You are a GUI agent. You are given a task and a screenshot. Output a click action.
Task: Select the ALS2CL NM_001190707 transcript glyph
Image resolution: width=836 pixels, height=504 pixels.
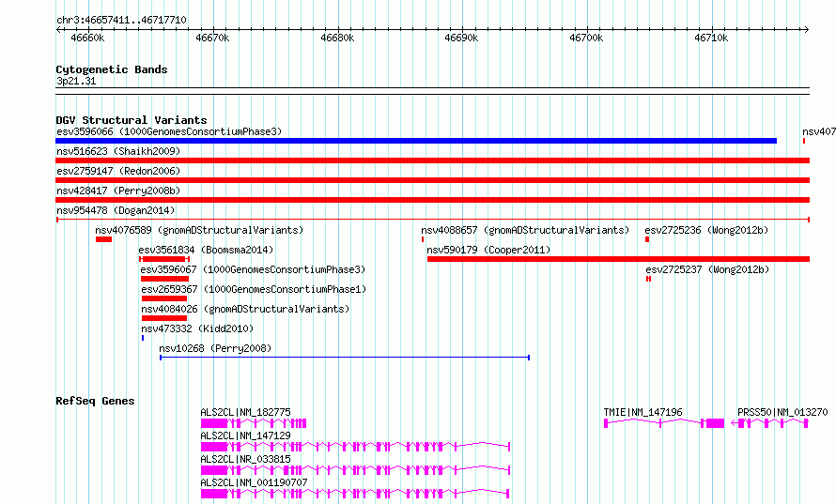[356, 494]
